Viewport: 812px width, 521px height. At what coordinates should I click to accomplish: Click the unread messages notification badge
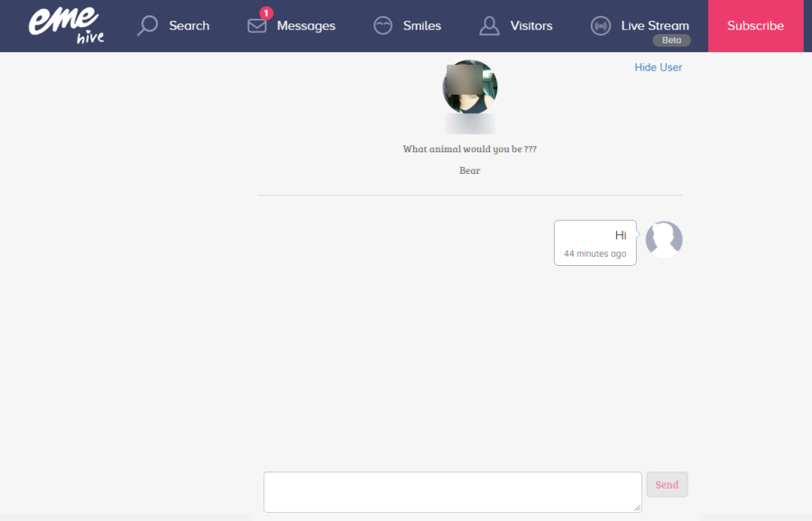264,13
